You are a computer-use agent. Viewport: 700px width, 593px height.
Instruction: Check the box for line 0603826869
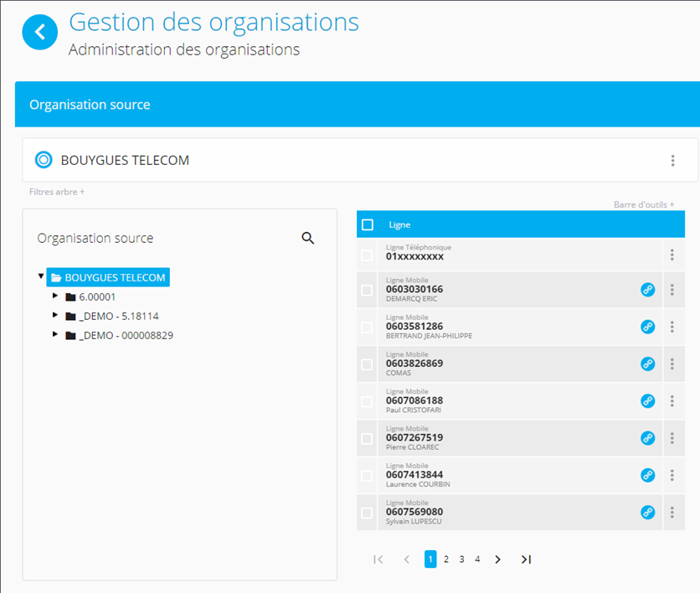(x=367, y=364)
